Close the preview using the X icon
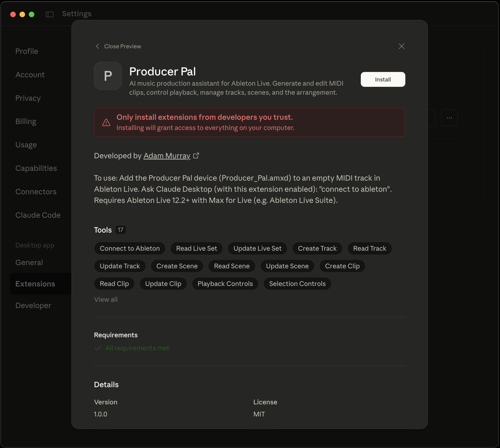The height and width of the screenshot is (448, 500). click(401, 46)
